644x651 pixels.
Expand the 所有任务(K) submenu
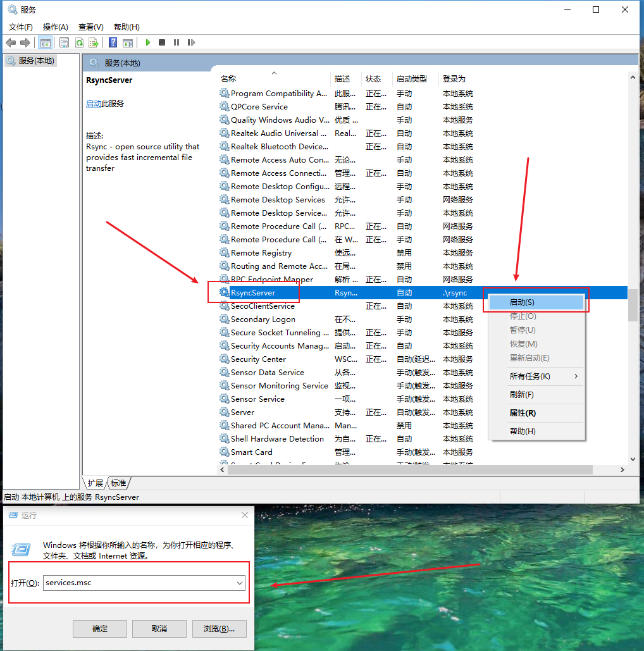(x=536, y=376)
